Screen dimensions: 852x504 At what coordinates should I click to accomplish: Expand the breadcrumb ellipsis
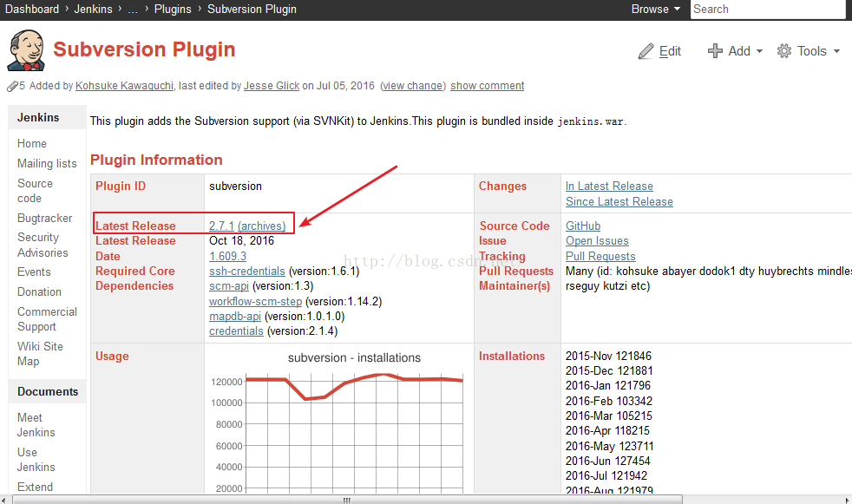pyautogui.click(x=133, y=10)
